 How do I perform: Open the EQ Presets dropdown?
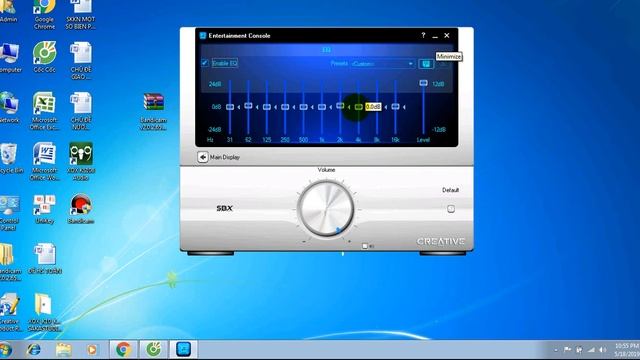383,64
